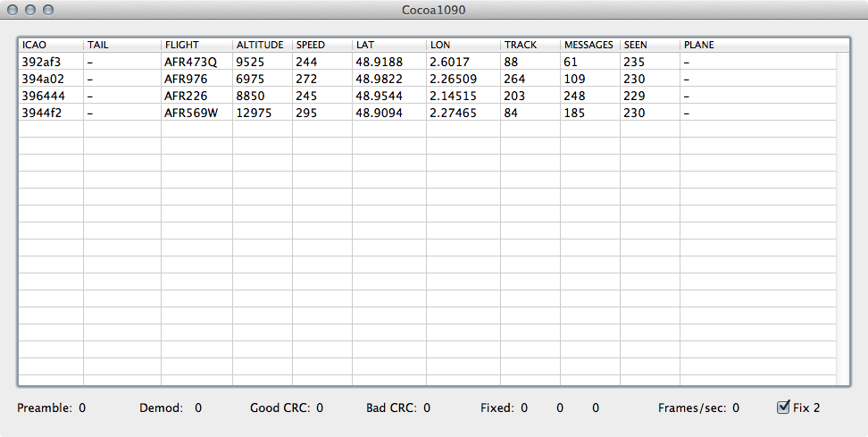Click messages value 185

pos(574,113)
